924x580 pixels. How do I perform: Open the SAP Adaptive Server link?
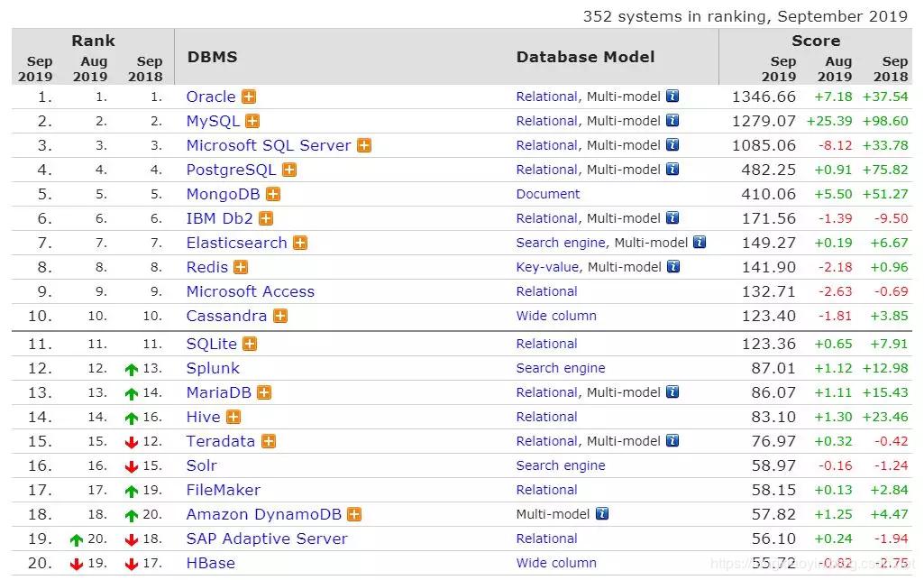[267, 539]
